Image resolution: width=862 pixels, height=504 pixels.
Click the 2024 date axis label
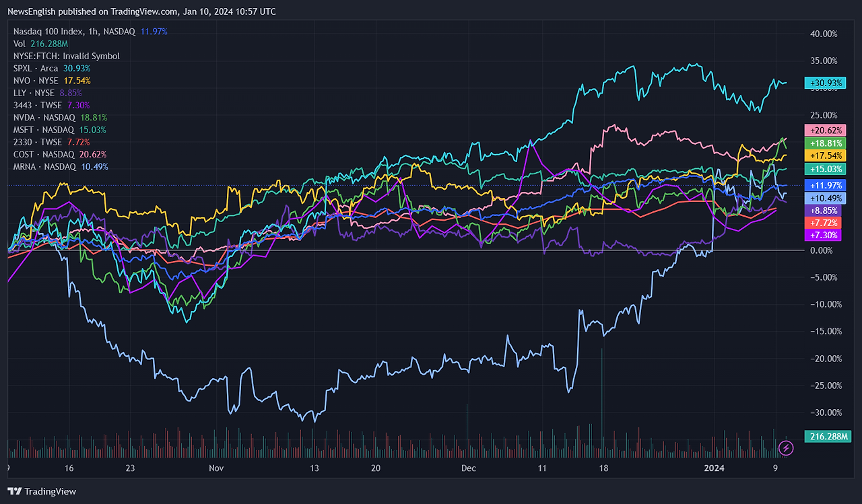pyautogui.click(x=714, y=468)
